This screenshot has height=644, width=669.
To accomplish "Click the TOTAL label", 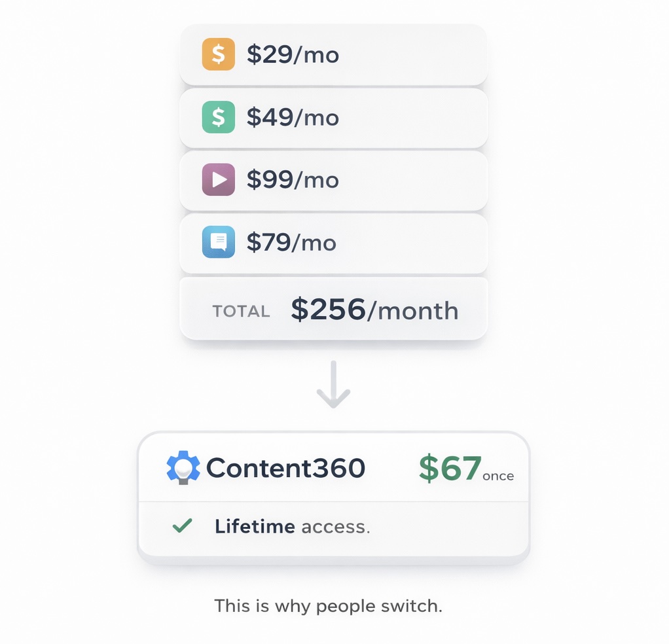I will tap(241, 311).
